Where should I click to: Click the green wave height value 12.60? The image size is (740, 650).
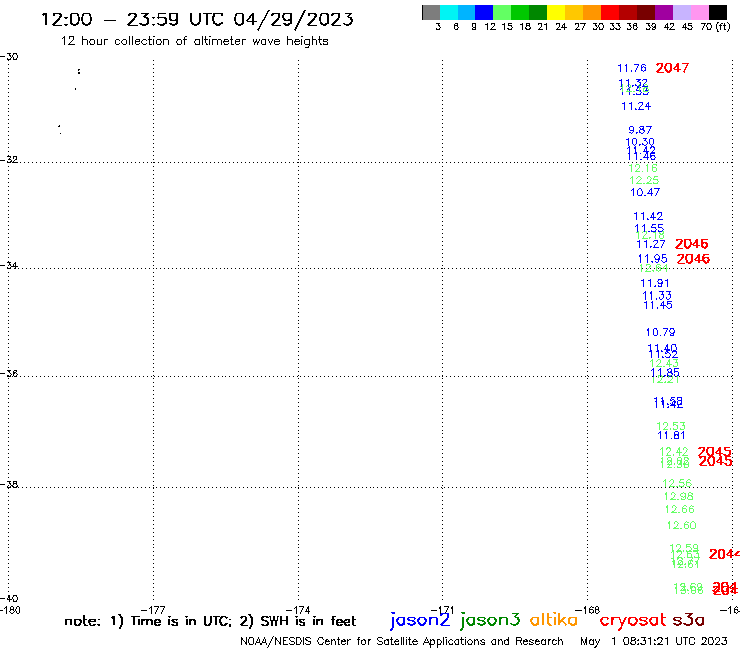coord(681,525)
